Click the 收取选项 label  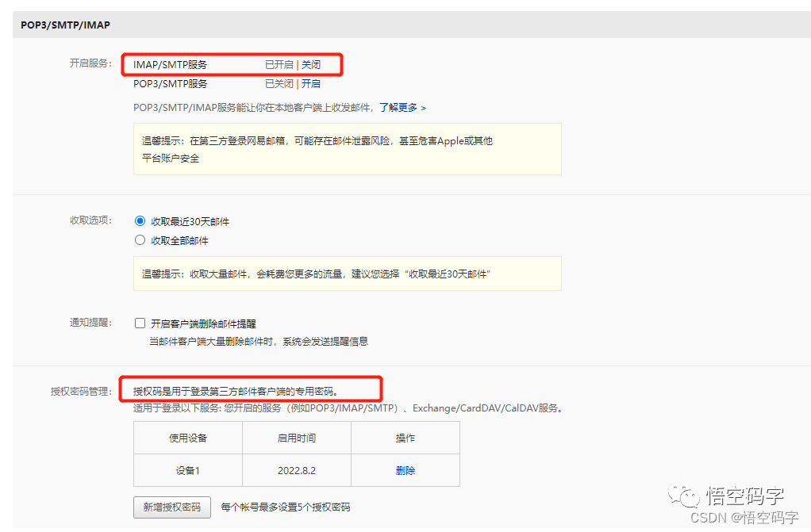(90, 220)
